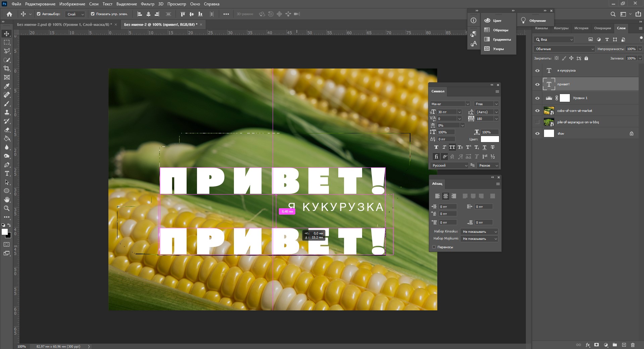
Task: Toggle the Автовыбор checkbox
Action: click(39, 14)
